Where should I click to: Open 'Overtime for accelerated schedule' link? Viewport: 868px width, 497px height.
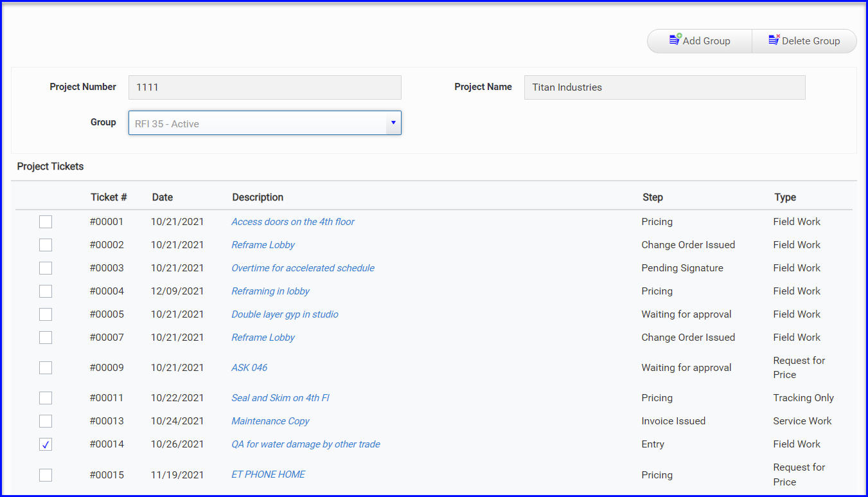[x=303, y=268]
